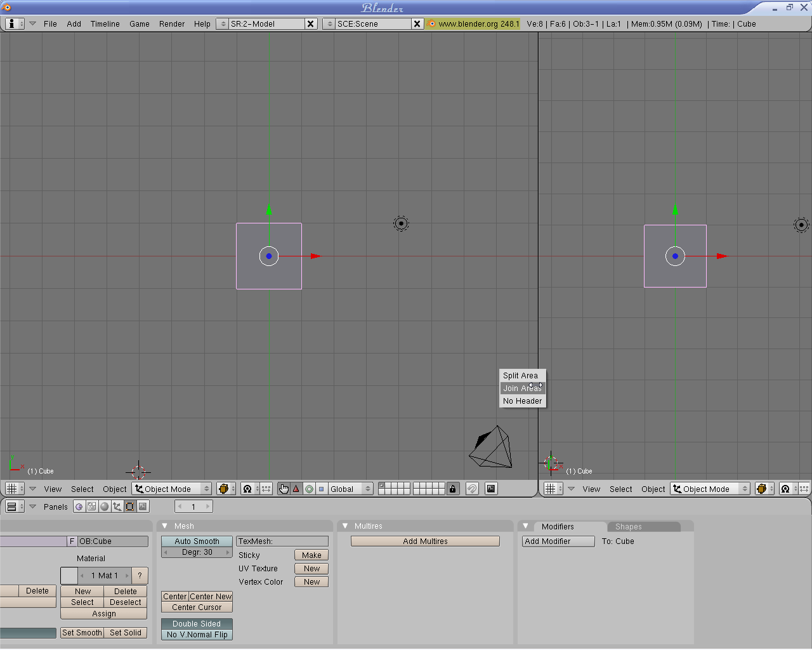Select the Shading panel sphere icon
This screenshot has width=812, height=650.
click(x=105, y=507)
